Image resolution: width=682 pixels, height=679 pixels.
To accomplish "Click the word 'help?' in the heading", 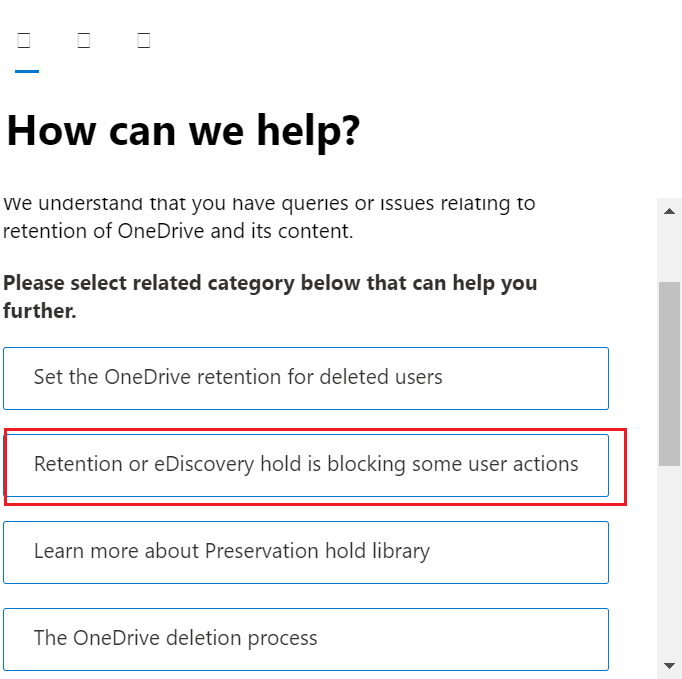I will [308, 131].
